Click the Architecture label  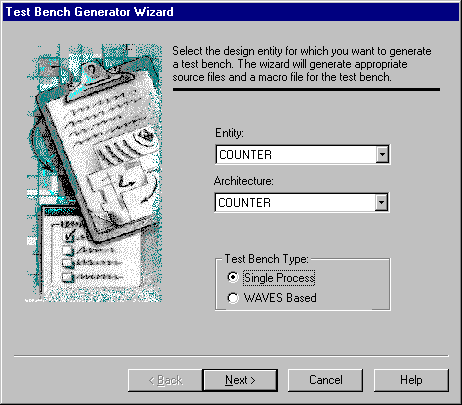click(x=244, y=181)
